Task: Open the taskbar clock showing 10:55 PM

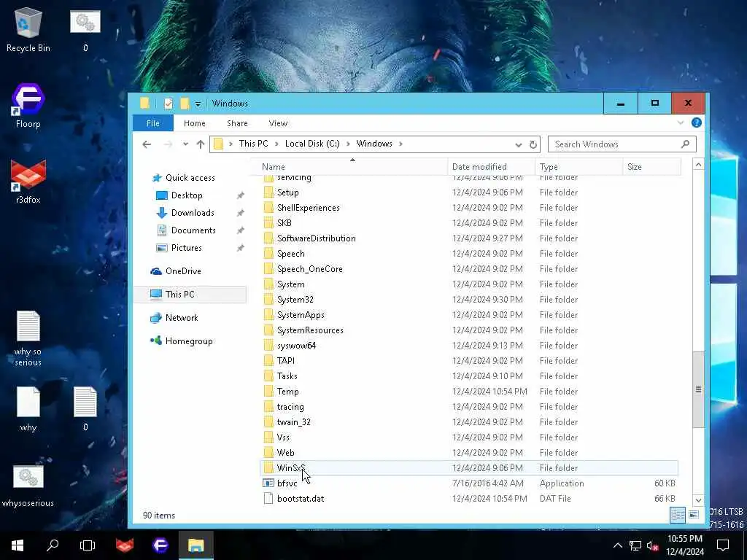Action: coord(684,545)
